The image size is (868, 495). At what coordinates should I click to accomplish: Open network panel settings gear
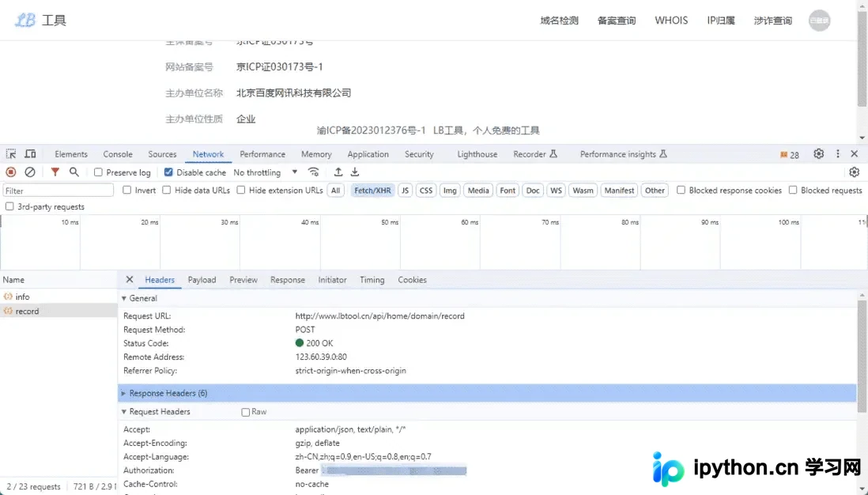854,172
